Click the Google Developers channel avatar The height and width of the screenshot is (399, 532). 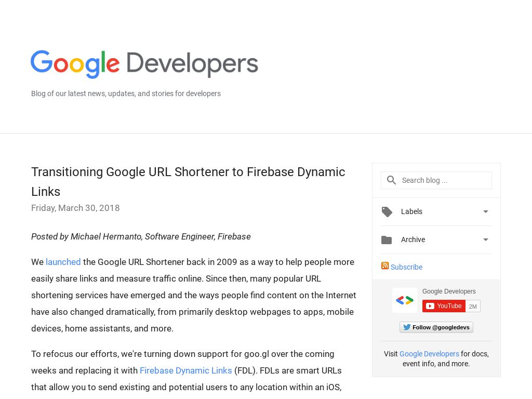tap(404, 300)
